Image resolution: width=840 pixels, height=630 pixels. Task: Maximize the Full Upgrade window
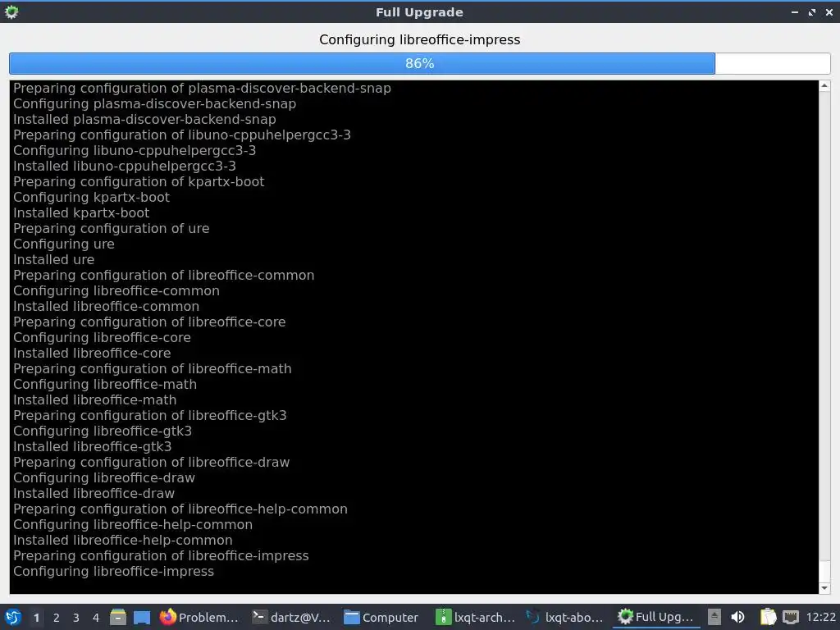[812, 11]
